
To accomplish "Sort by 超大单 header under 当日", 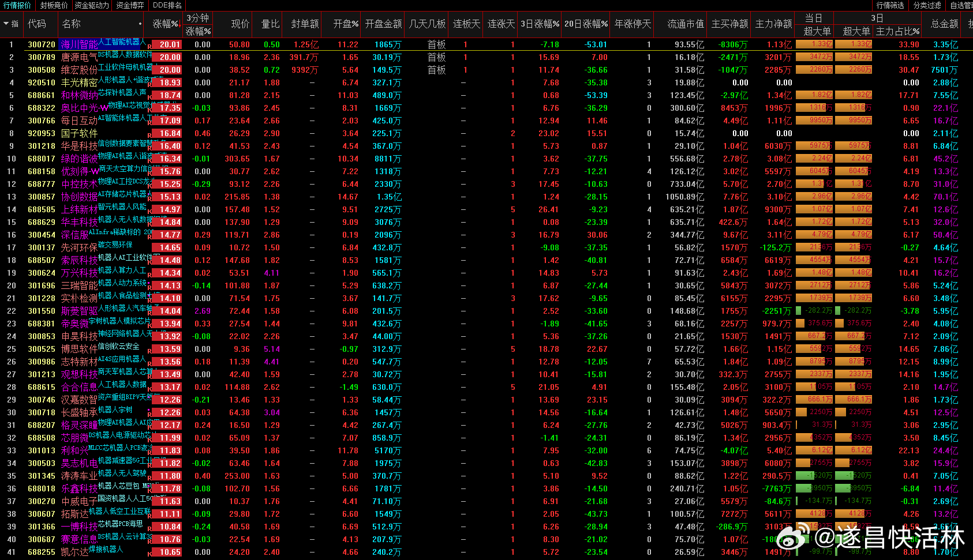I will point(817,31).
